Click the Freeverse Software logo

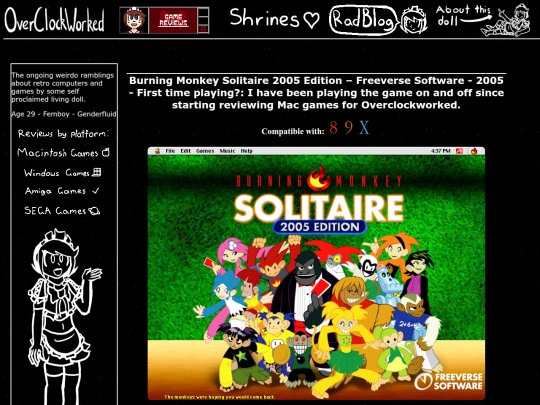click(448, 381)
